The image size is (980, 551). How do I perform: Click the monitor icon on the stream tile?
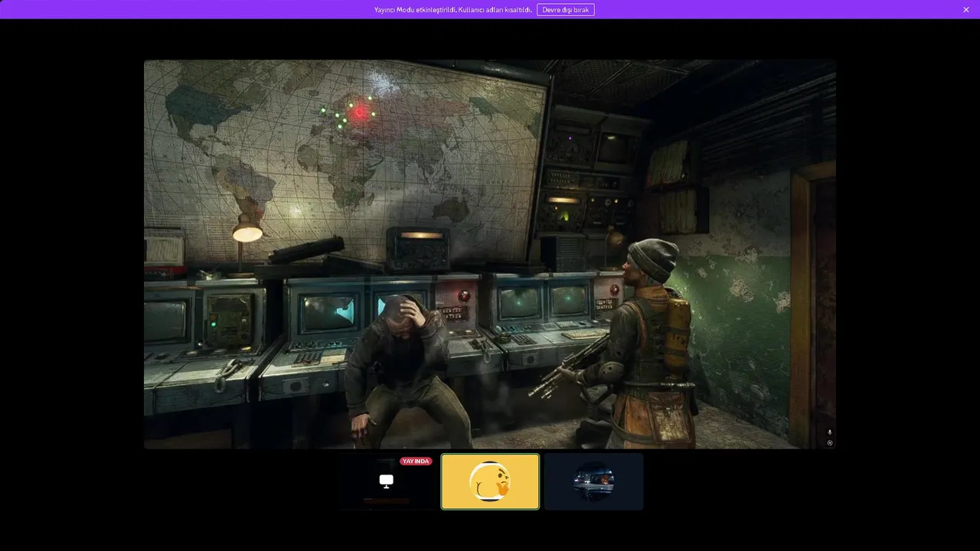[386, 481]
